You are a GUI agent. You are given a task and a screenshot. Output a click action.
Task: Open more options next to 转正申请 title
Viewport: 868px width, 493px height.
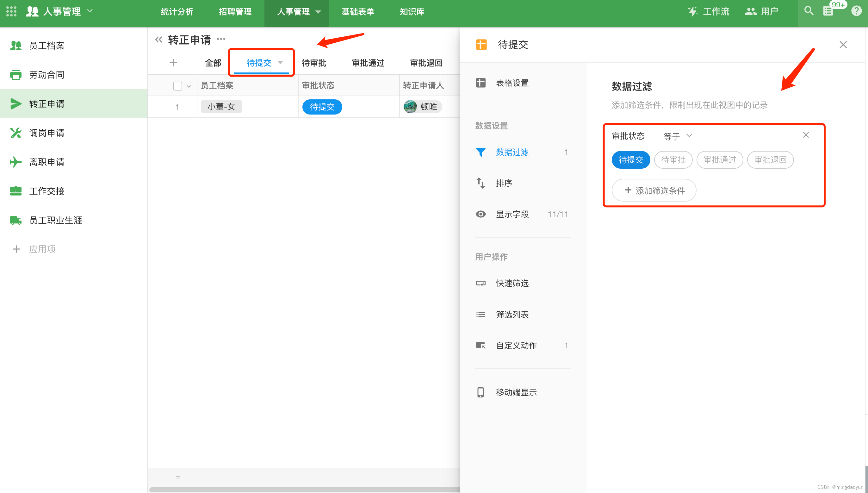(221, 39)
